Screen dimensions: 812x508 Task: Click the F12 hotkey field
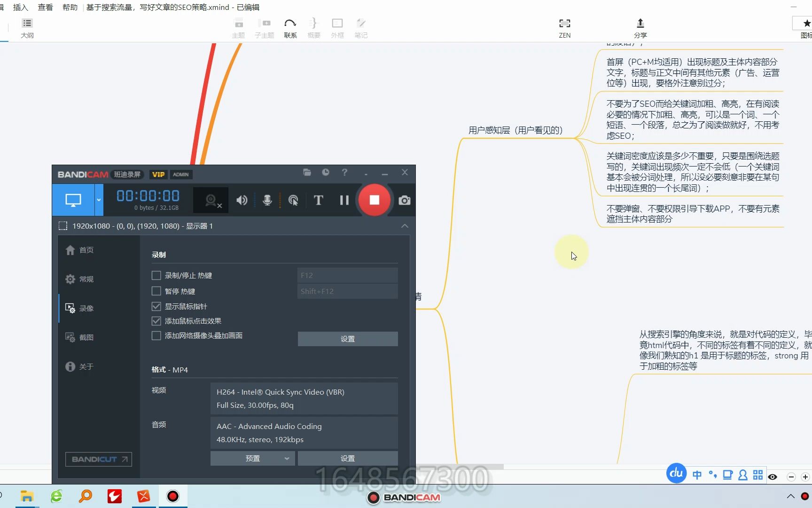348,275
